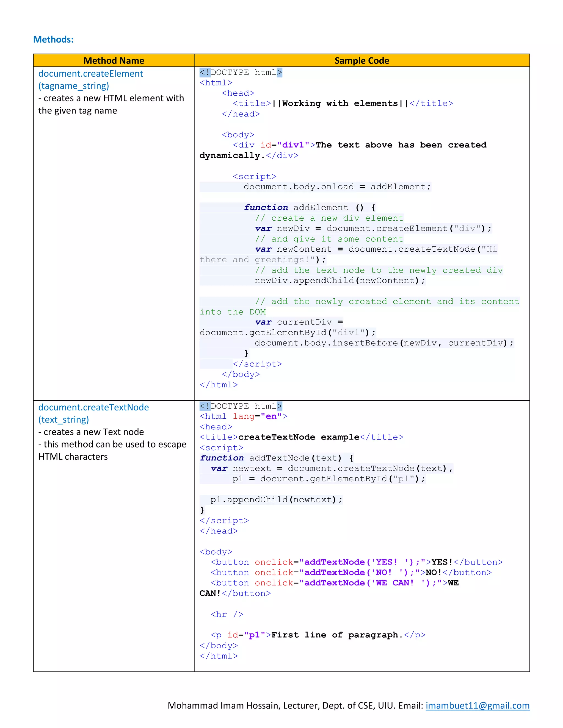Image resolution: width=563 pixels, height=728 pixels.
Task: Click the highlighted first DOCTYPE html line
Action: point(241,72)
